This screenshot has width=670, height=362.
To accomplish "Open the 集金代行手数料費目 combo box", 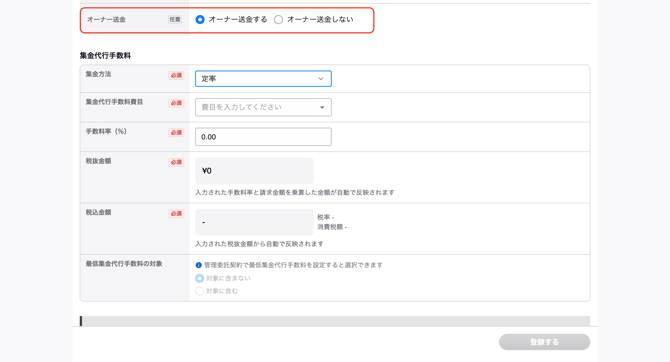I will 263,107.
